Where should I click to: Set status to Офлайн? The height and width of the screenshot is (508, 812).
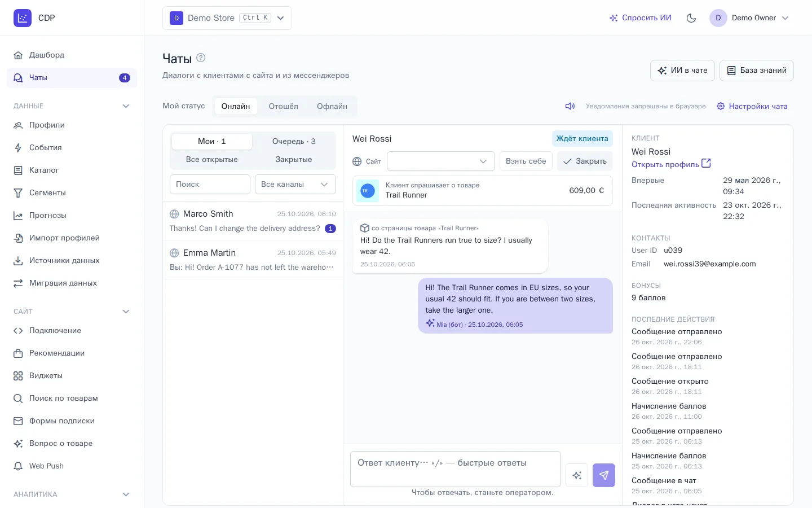pyautogui.click(x=332, y=106)
